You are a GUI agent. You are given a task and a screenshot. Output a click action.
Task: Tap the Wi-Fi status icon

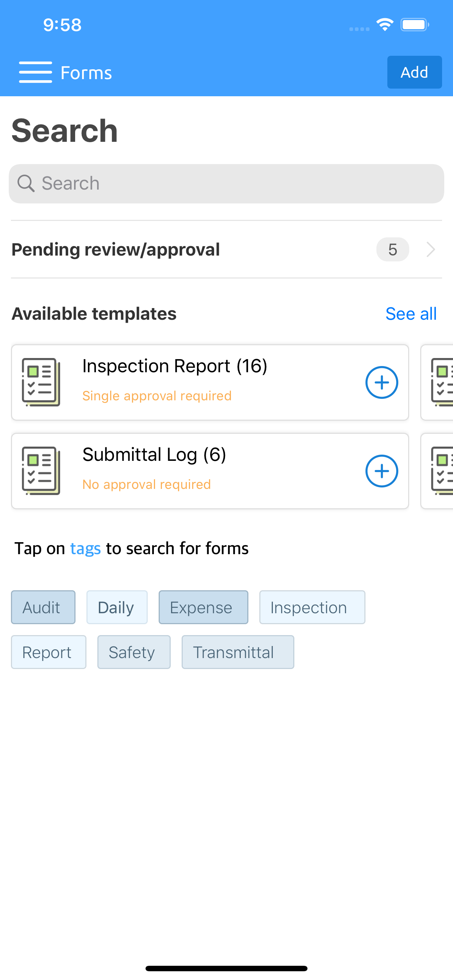click(384, 25)
